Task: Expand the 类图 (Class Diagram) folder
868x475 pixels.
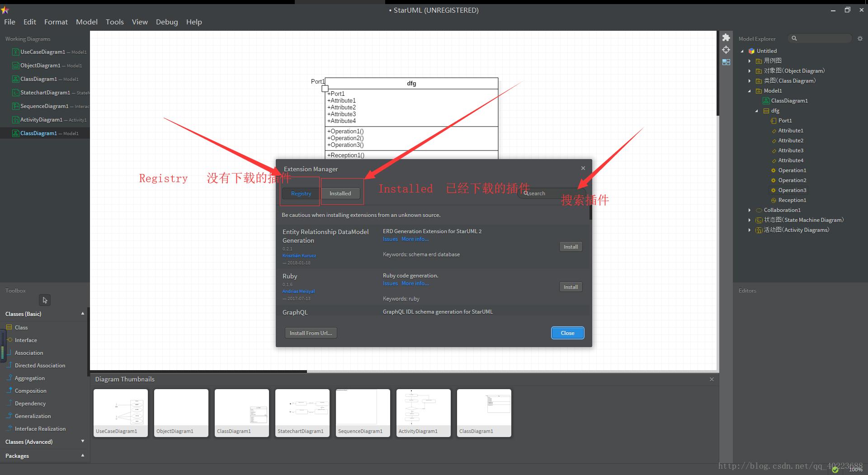Action: (750, 81)
